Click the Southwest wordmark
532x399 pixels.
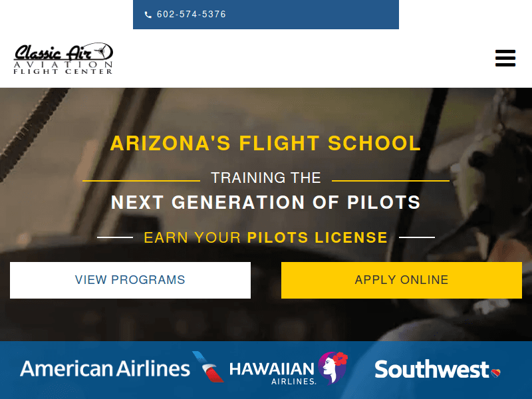tap(432, 370)
